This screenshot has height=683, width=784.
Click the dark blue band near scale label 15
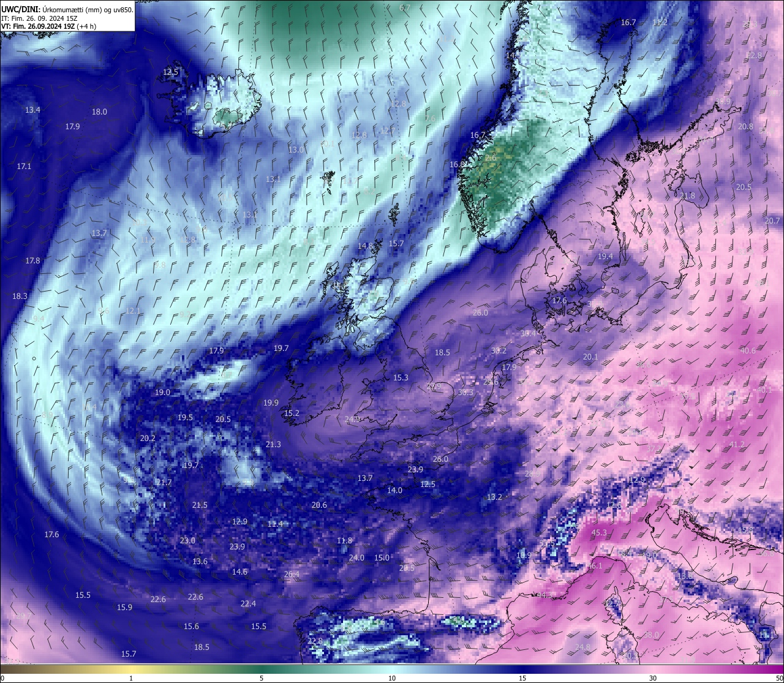coord(522,670)
